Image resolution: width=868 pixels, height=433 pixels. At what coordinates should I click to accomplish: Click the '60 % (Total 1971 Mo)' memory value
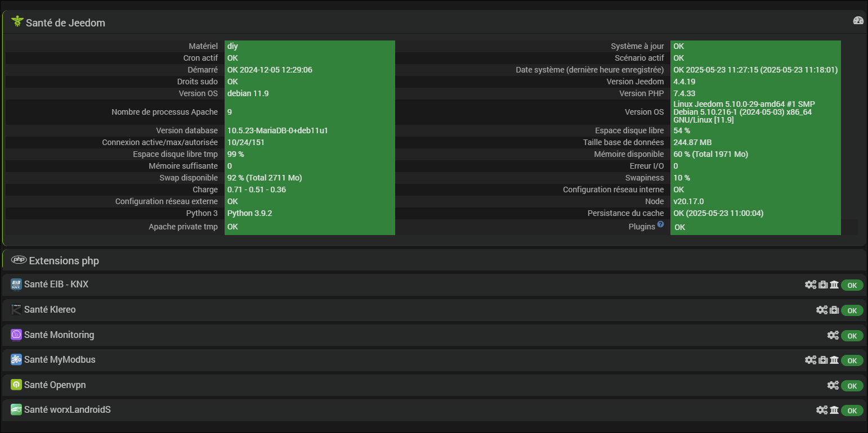point(710,154)
